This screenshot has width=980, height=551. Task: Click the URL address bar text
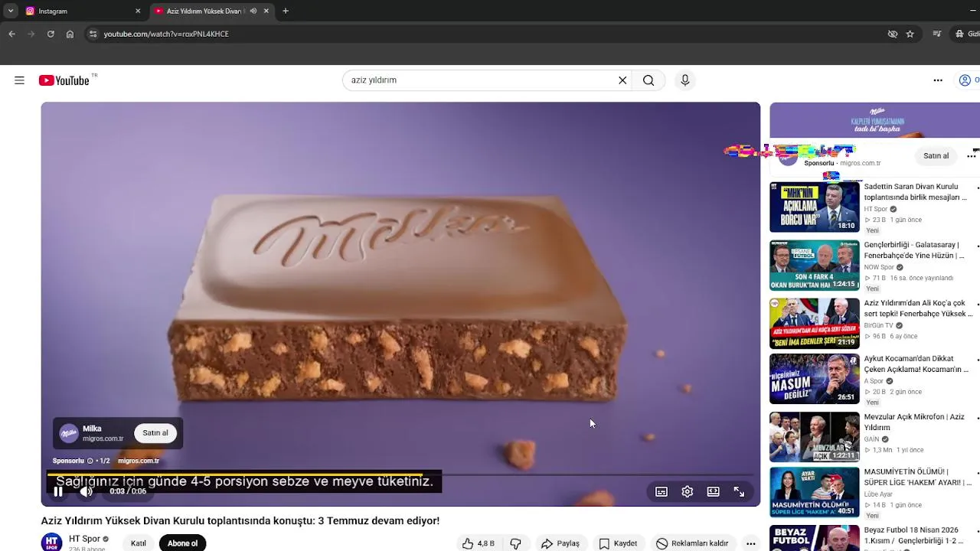click(x=166, y=34)
